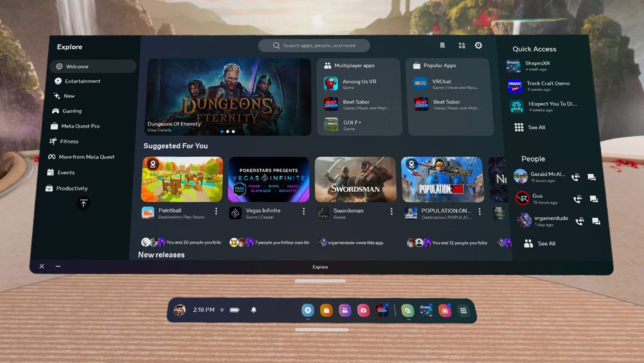Open the settings gear icon
This screenshot has height=363, width=644.
point(479,46)
